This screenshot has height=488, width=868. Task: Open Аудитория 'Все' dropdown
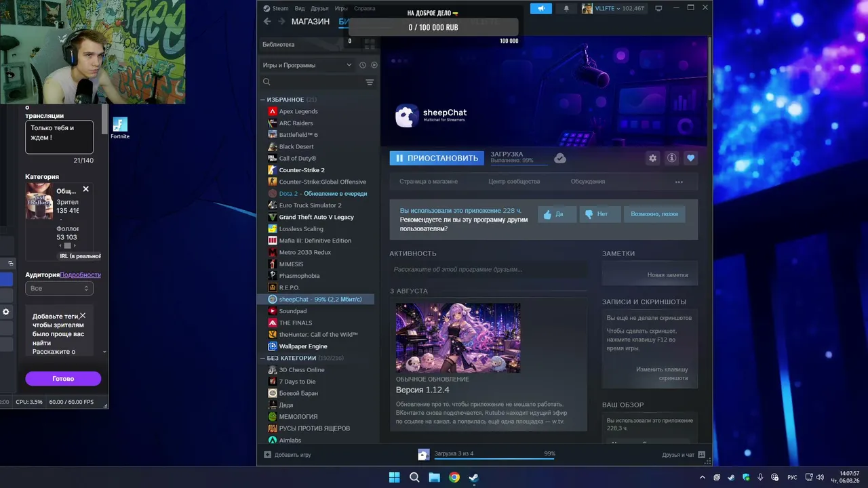59,288
